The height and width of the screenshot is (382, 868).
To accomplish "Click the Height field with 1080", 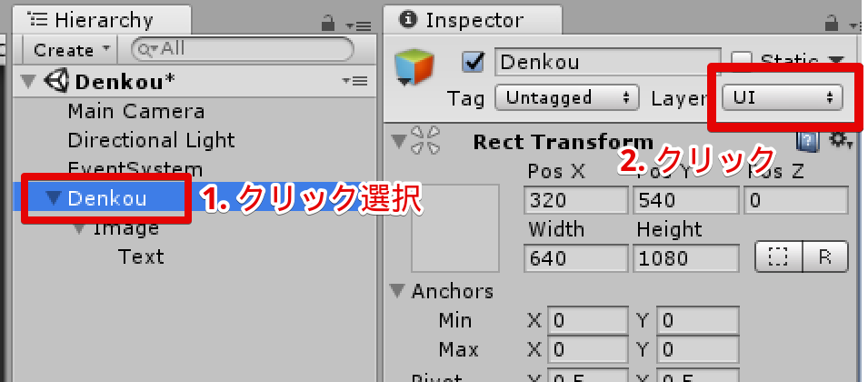I will coord(685,258).
